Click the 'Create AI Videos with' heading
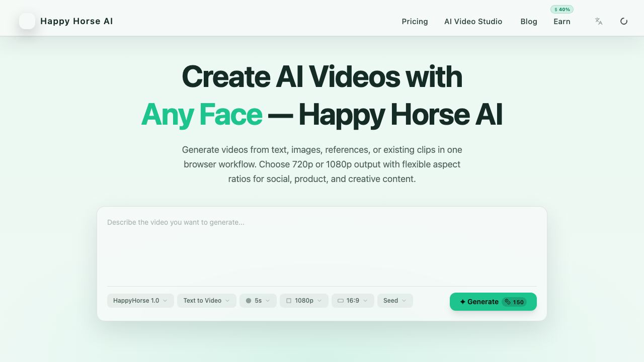This screenshot has height=362, width=644. pos(322,76)
